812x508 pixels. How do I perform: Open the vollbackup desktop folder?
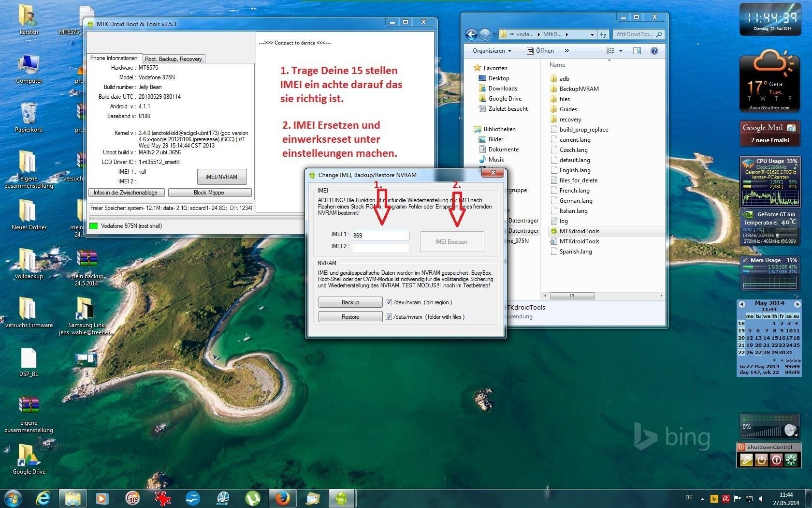click(29, 265)
